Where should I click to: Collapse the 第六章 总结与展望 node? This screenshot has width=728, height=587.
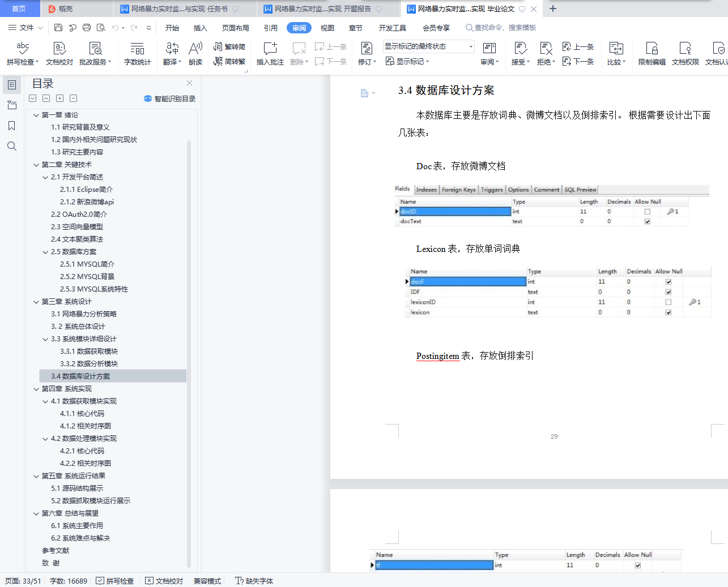click(x=36, y=513)
